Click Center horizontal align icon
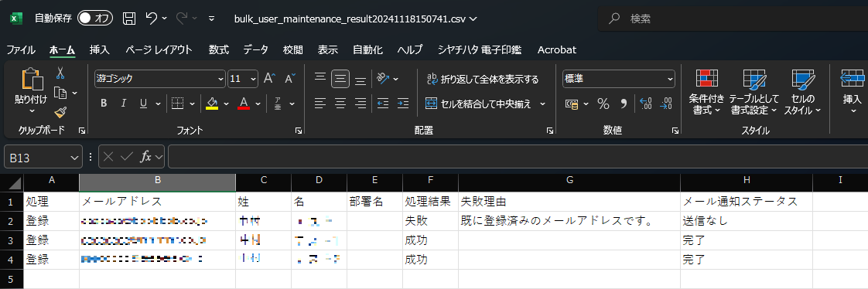The image size is (868, 289). tap(340, 103)
